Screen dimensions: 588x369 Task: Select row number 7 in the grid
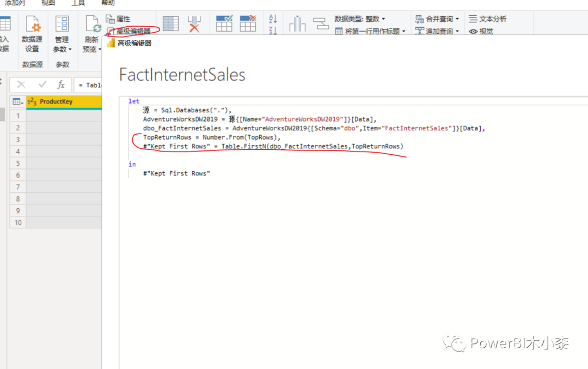click(x=17, y=187)
